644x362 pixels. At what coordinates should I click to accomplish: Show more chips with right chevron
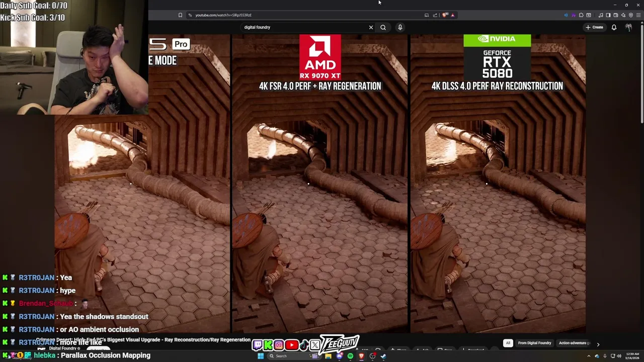pyautogui.click(x=598, y=344)
